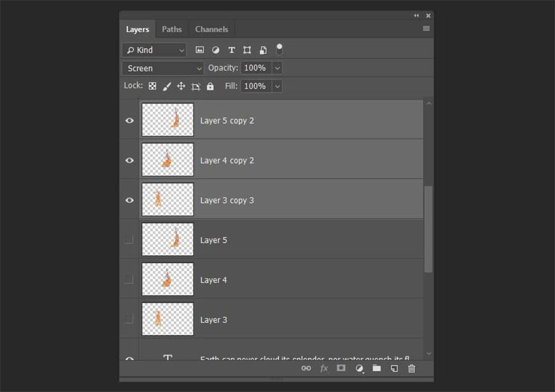Click the Fill 100% field
The image size is (555, 392).
click(x=256, y=86)
